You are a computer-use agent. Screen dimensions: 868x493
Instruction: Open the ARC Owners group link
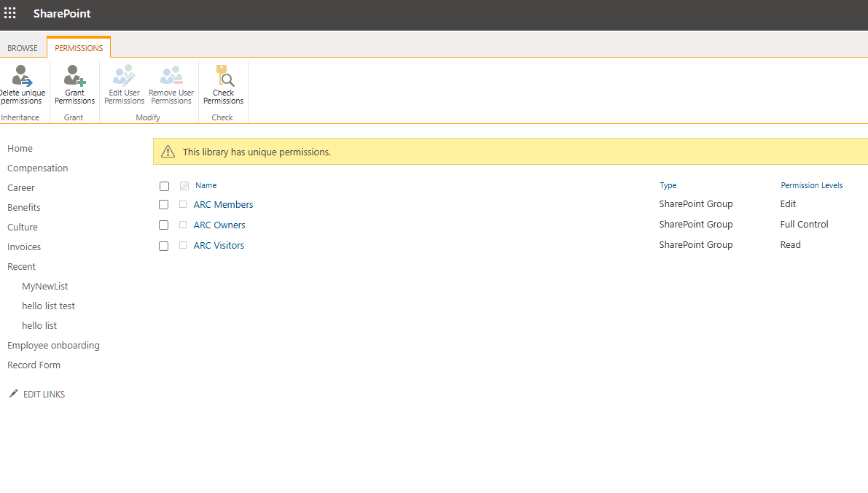219,225
